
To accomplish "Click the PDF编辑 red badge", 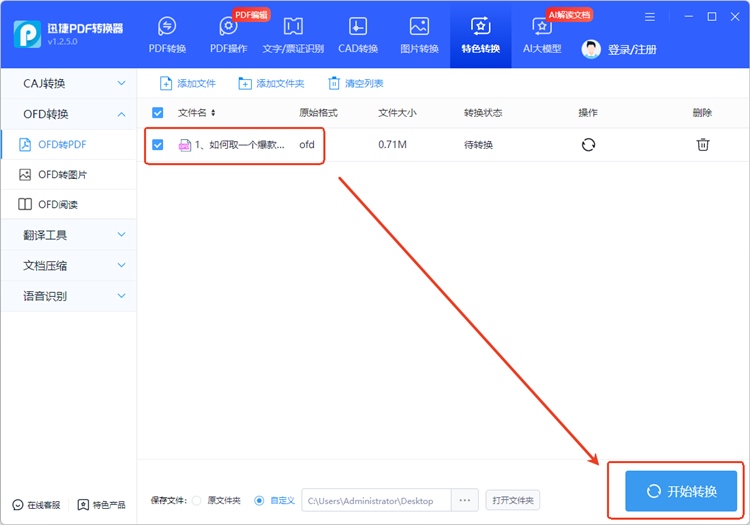I will click(251, 15).
